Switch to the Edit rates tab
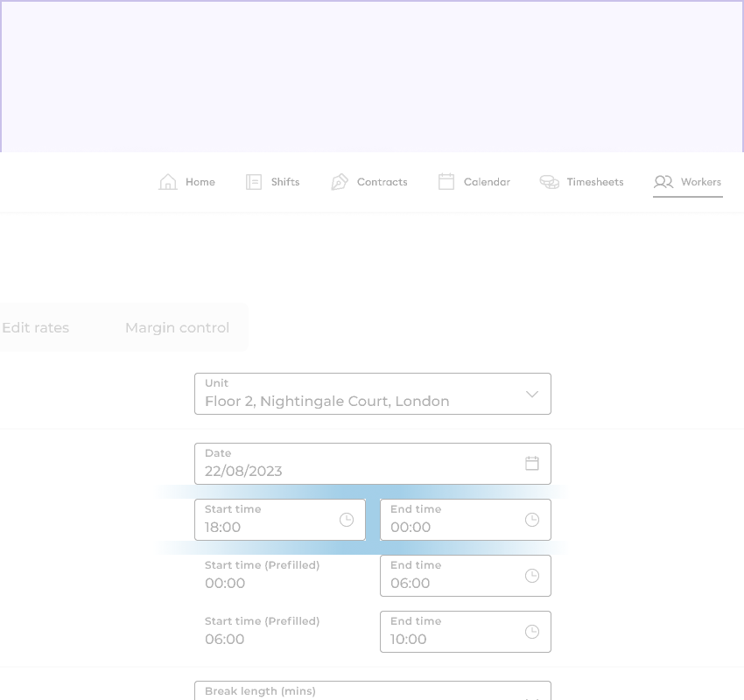Screen dimensions: 744x700 pyautogui.click(x=36, y=328)
